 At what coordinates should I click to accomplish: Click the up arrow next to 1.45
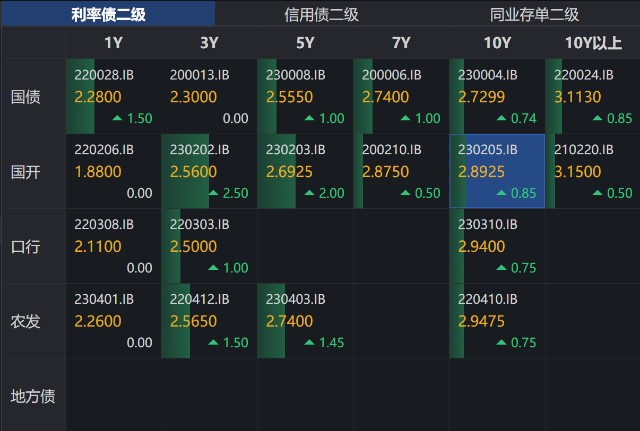pos(311,343)
